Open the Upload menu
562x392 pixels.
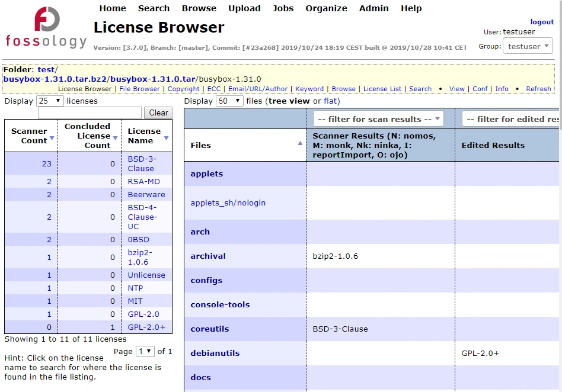[x=244, y=8]
